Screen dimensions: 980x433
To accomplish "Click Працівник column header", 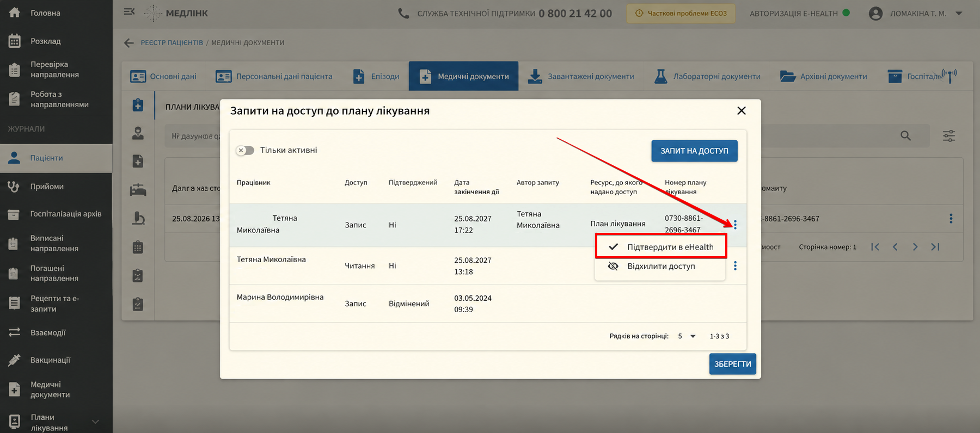I will point(253,183).
